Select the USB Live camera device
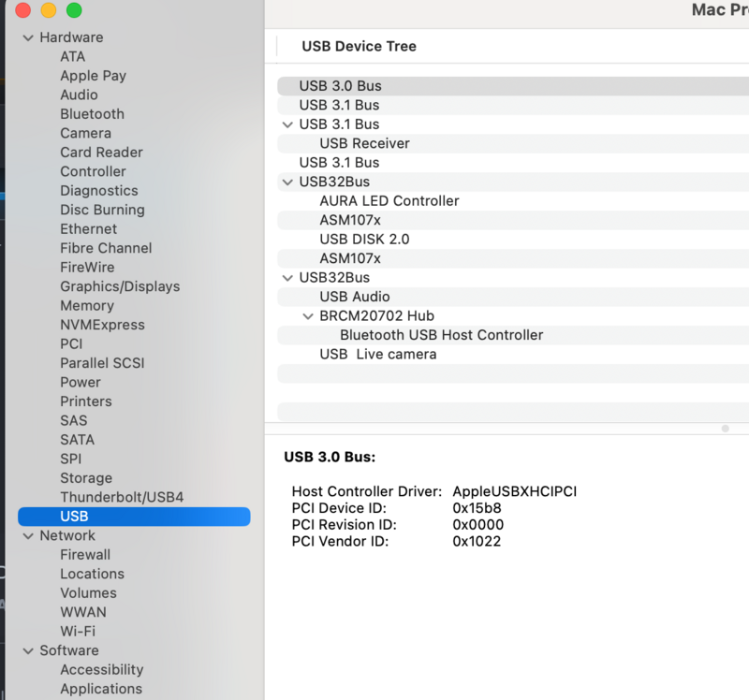749x700 pixels. pos(377,355)
